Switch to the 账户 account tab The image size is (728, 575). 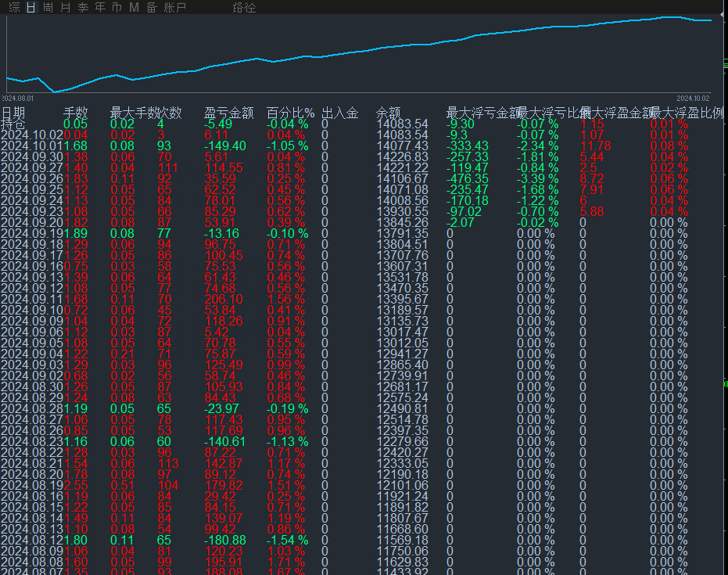coord(174,7)
